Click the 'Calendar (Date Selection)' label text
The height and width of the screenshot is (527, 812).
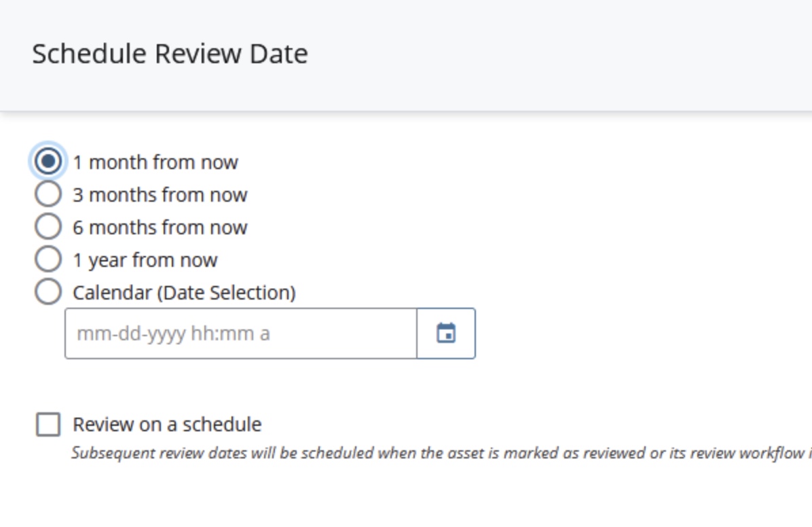(x=184, y=293)
